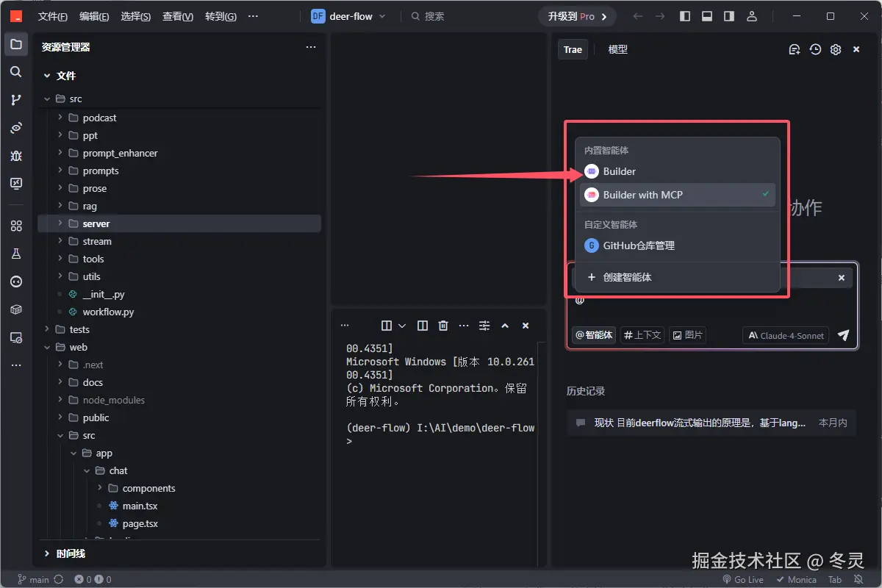Open the 选择(S) menu
882x588 pixels.
tap(136, 16)
